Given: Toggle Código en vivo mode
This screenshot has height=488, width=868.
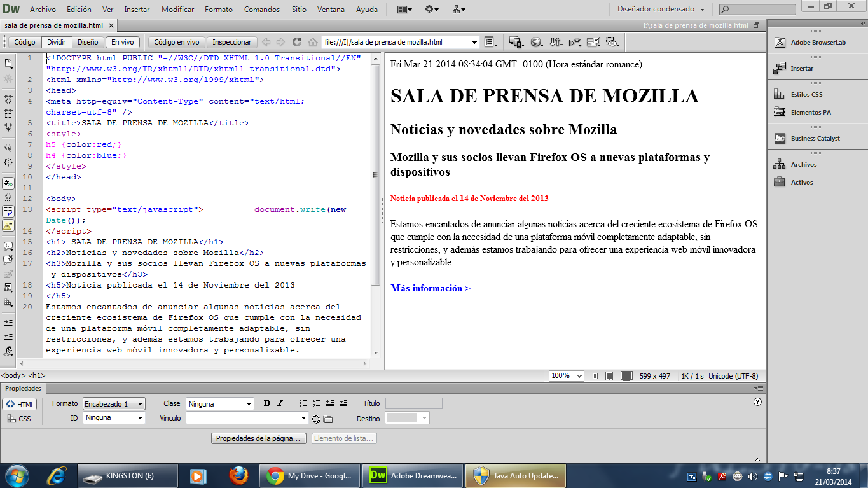Looking at the screenshot, I should coord(177,42).
